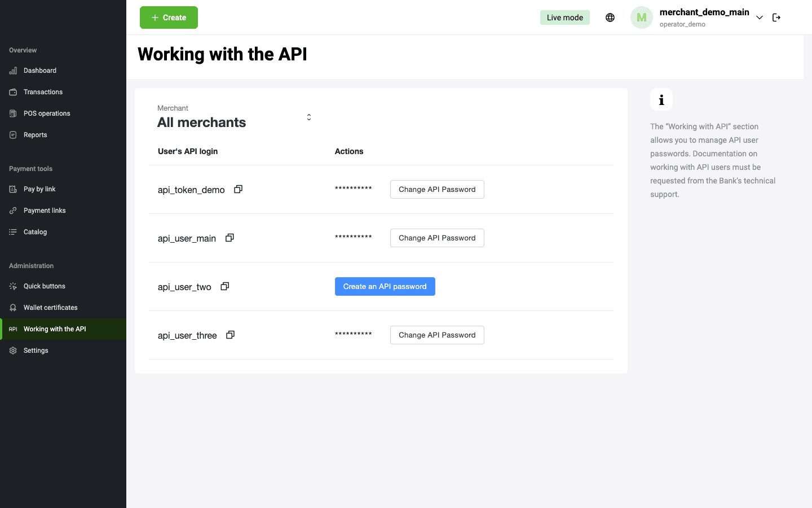Open Transactions in the sidebar
The width and height of the screenshot is (812, 508).
[43, 92]
